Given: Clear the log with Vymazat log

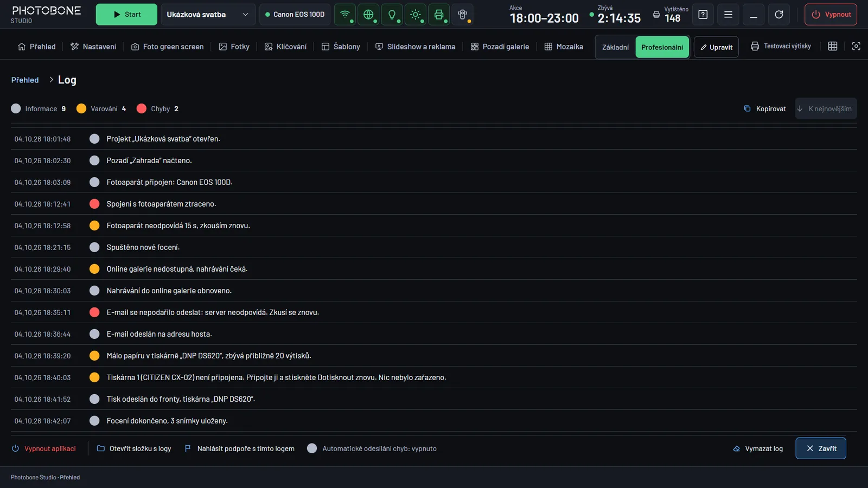Looking at the screenshot, I should point(758,448).
